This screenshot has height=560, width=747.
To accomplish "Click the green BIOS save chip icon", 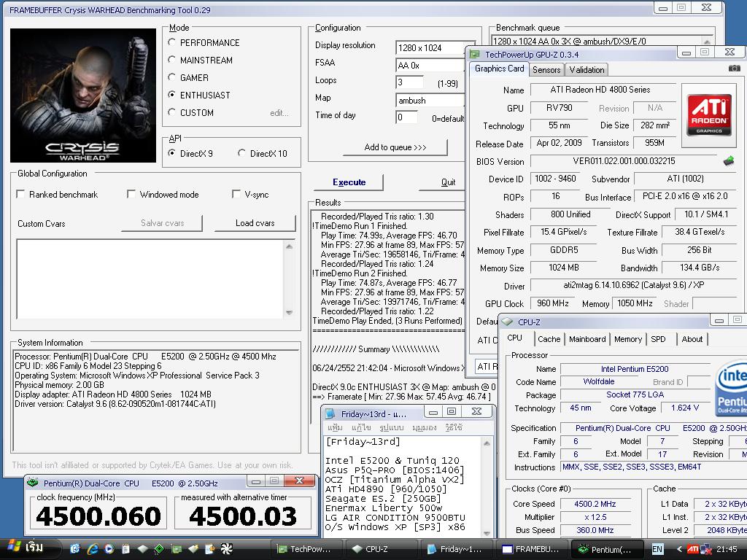I will pos(729,161).
